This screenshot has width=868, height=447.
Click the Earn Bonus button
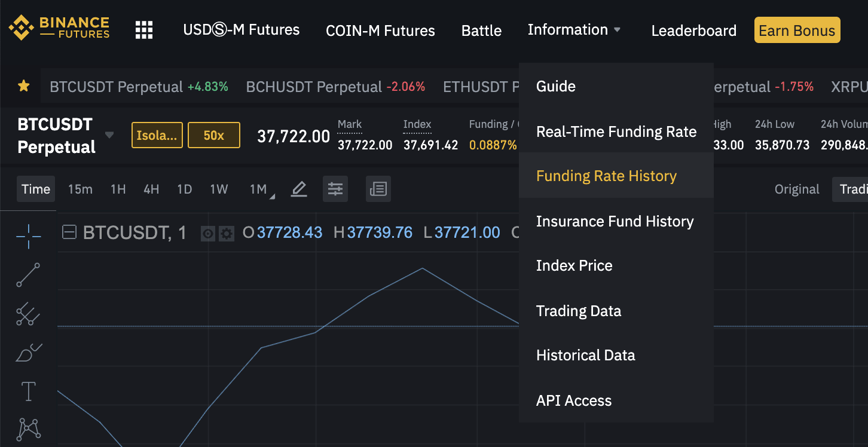pyautogui.click(x=797, y=30)
